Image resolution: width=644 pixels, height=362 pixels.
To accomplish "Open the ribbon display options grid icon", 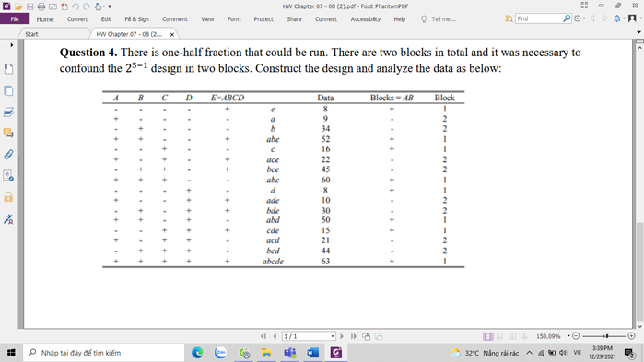I will (x=584, y=6).
